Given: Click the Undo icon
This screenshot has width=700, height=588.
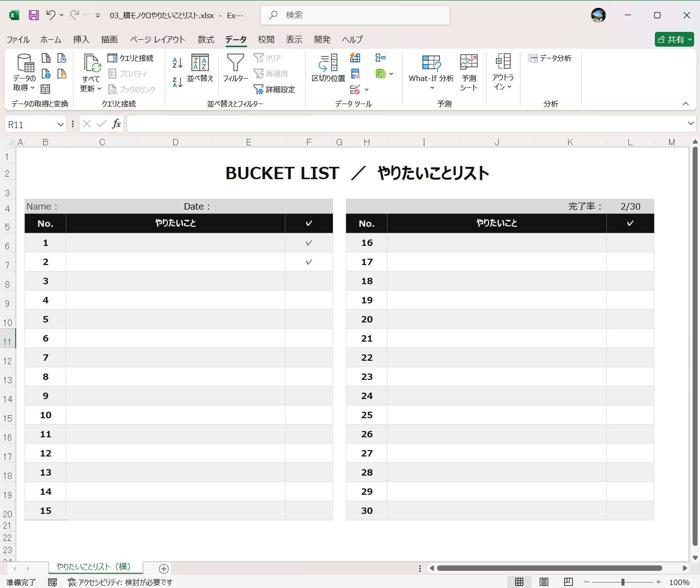Looking at the screenshot, I should (51, 15).
